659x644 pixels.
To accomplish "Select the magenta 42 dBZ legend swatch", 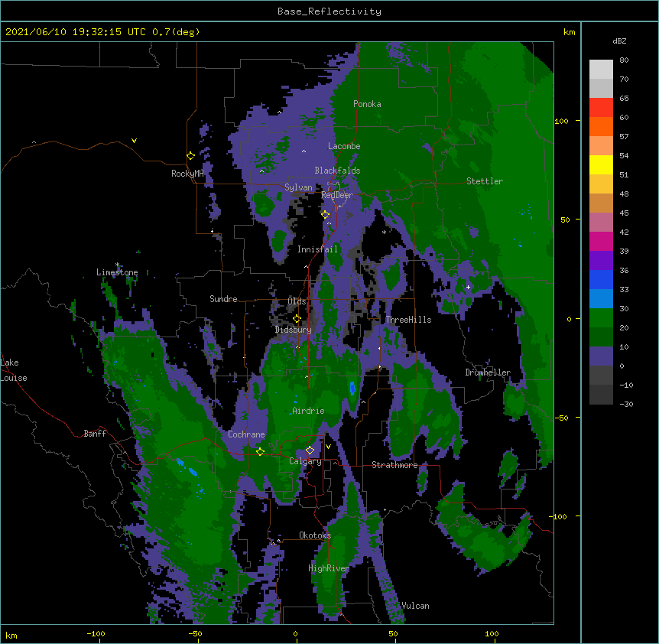I will click(x=601, y=241).
